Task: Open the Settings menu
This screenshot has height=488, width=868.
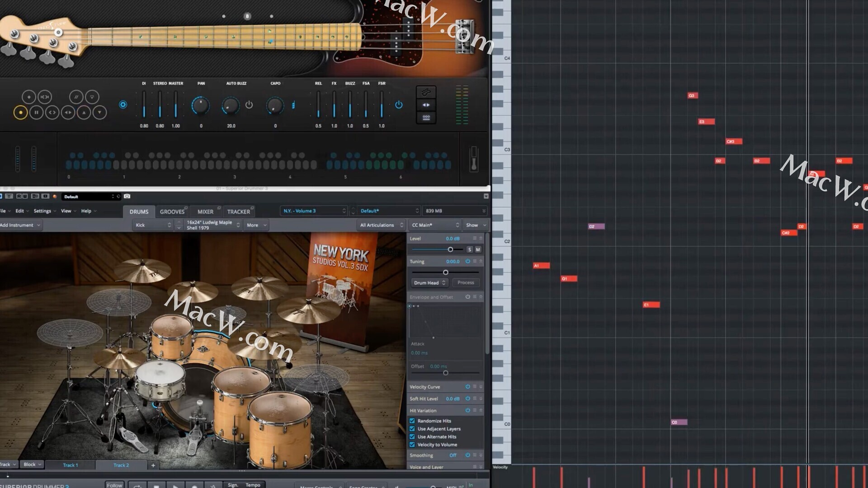Action: tap(44, 211)
